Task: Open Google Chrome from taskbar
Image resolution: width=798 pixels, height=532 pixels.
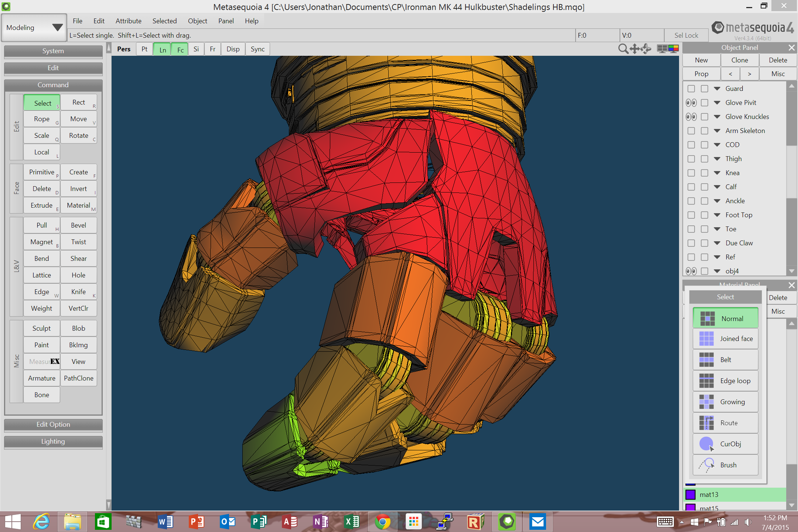Action: 383,522
